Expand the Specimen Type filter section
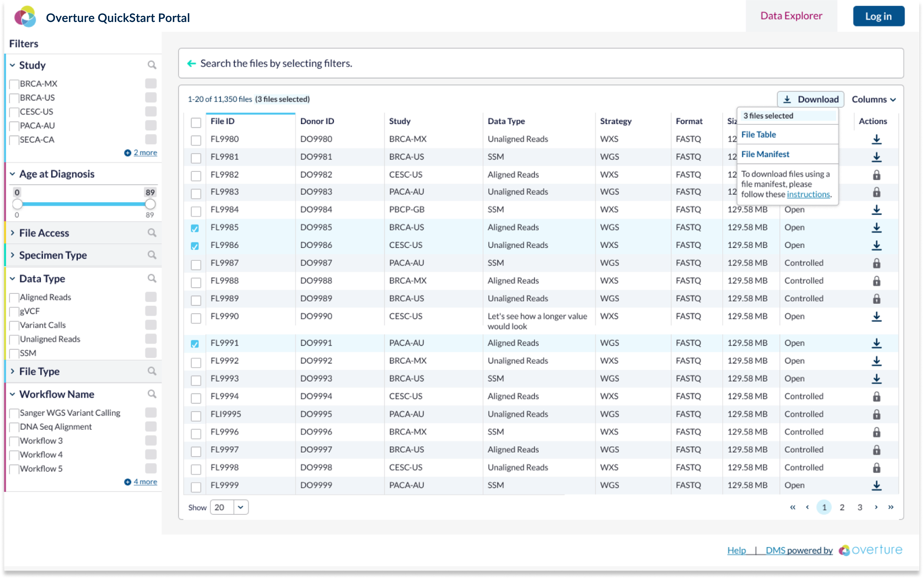 [12, 255]
